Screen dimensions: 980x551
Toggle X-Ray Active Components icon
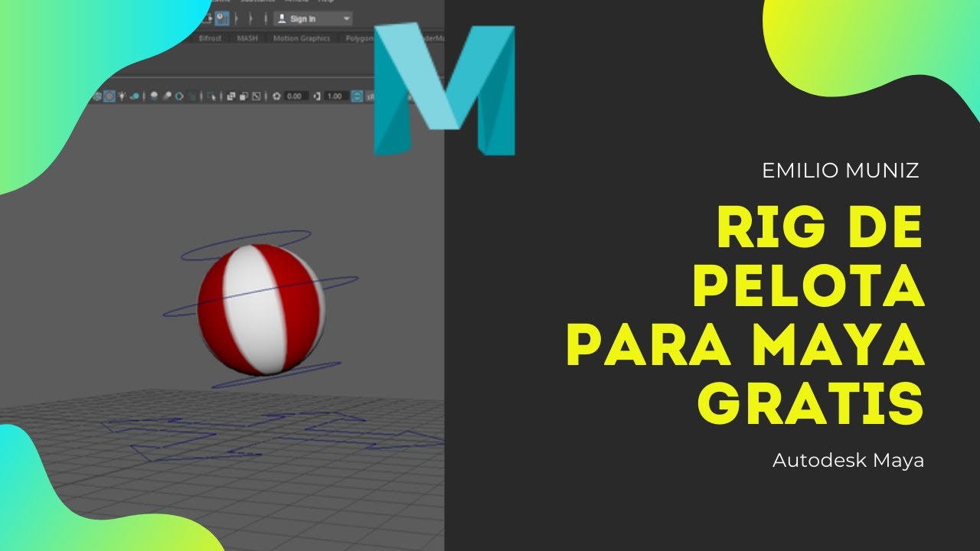[243, 96]
